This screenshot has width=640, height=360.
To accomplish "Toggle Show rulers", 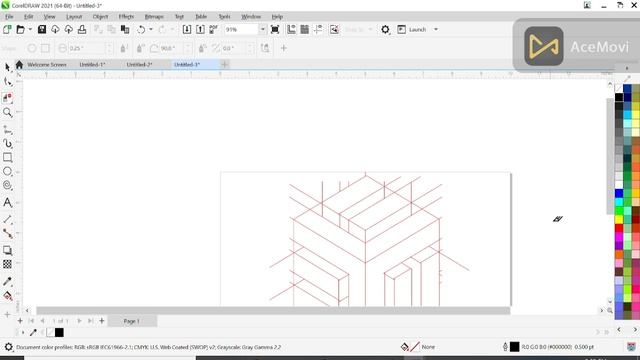I will click(291, 29).
